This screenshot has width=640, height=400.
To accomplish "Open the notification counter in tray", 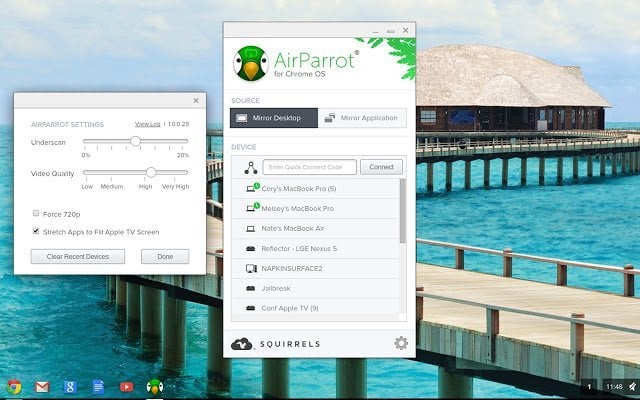I will point(589,386).
